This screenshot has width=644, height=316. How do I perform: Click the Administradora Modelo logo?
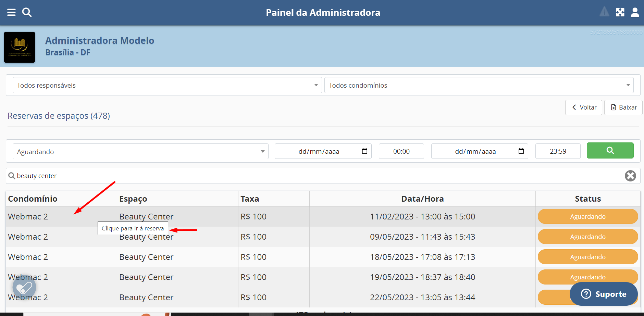click(x=20, y=47)
